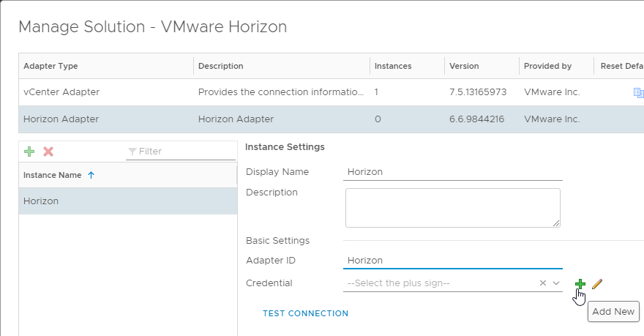The width and height of the screenshot is (644, 336).
Task: Click the red X to delete the instance
Action: (48, 152)
